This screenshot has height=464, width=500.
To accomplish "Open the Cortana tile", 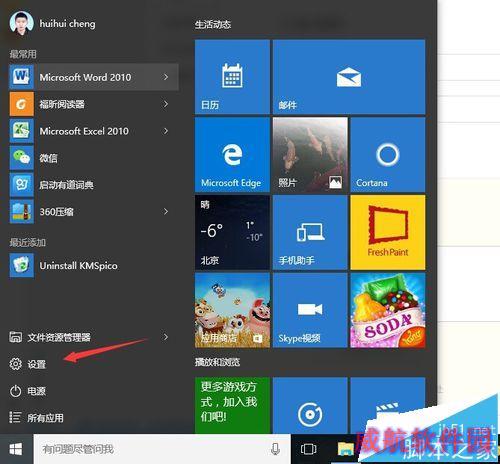I will 388,155.
